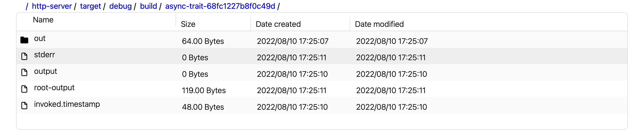
Task: Sort by Size column header
Action: pyautogui.click(x=188, y=24)
